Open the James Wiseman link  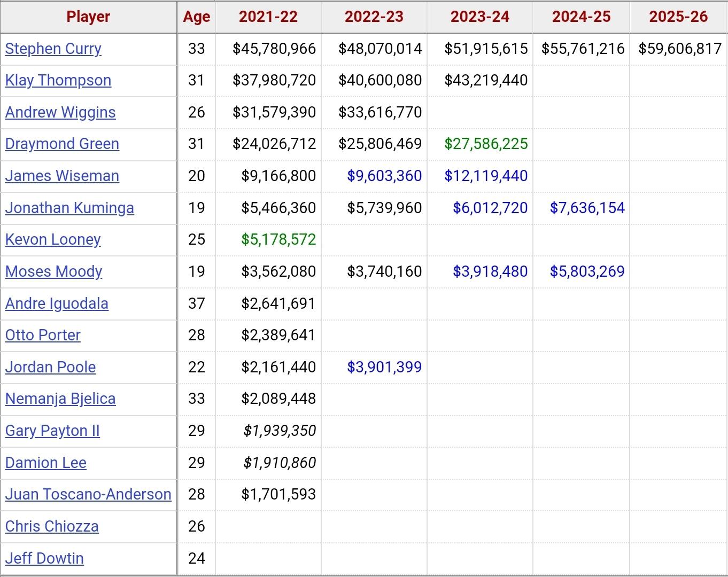[x=62, y=176]
